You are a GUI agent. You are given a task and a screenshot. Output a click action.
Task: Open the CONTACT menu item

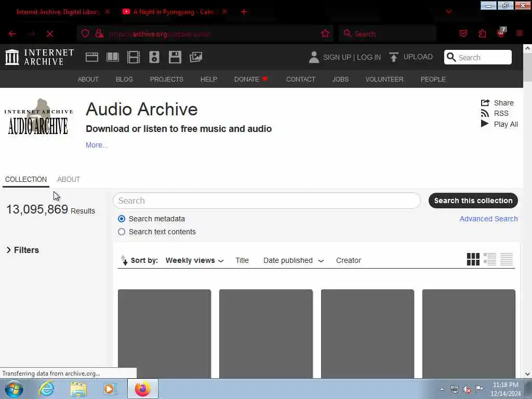pyautogui.click(x=301, y=79)
